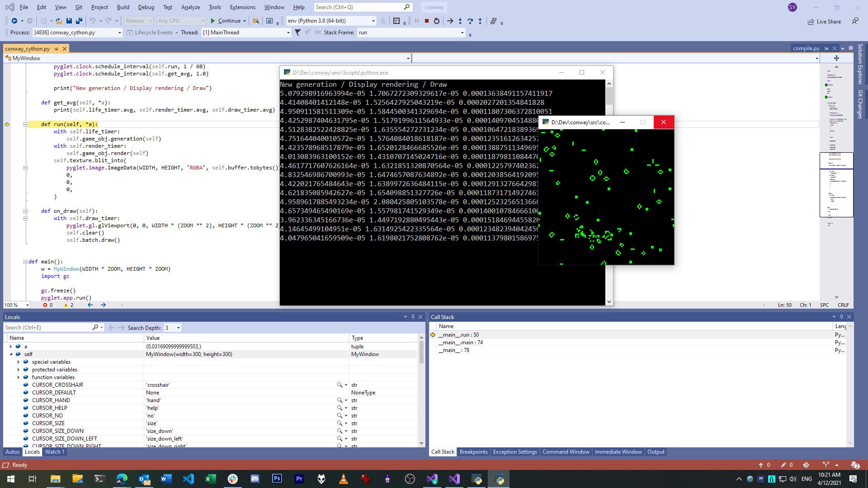The image size is (868, 488).
Task: Open the Python environment dropdown
Action: click(x=373, y=21)
